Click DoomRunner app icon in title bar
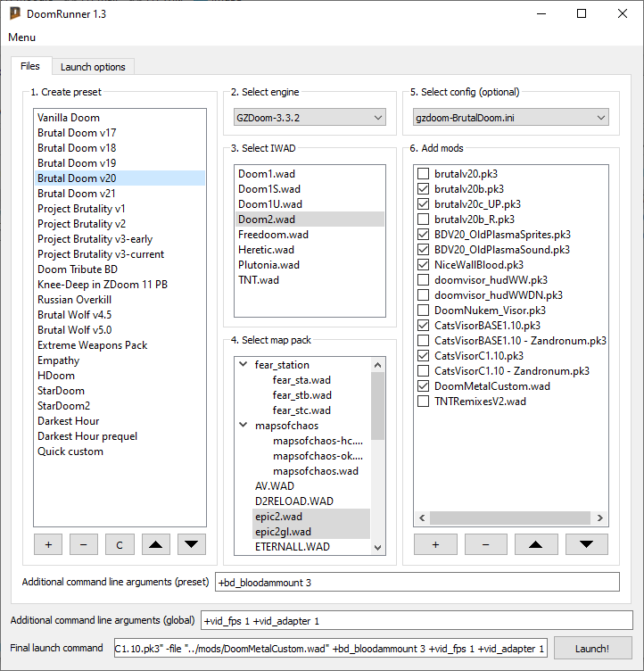Image resolution: width=644 pixels, height=671 pixels. [15, 13]
